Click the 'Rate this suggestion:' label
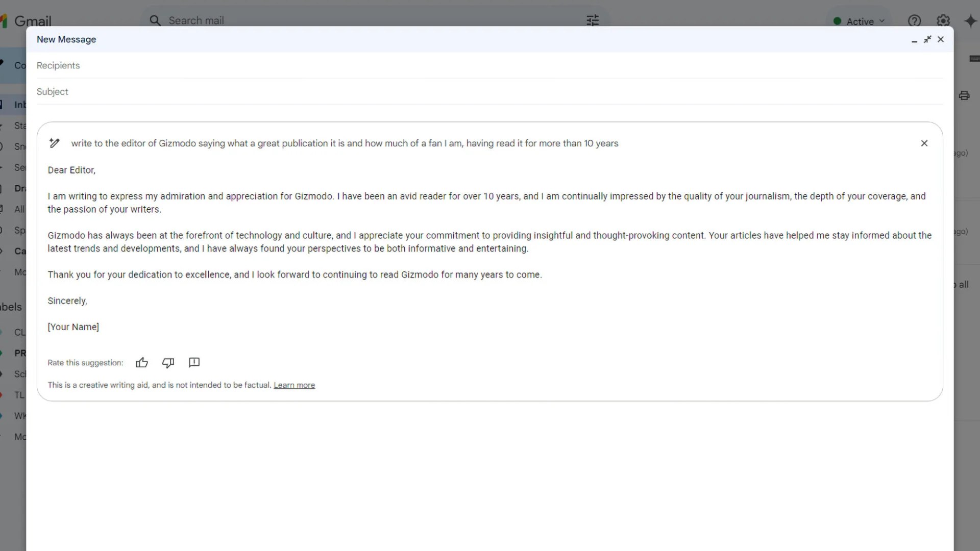The image size is (980, 551). point(85,363)
